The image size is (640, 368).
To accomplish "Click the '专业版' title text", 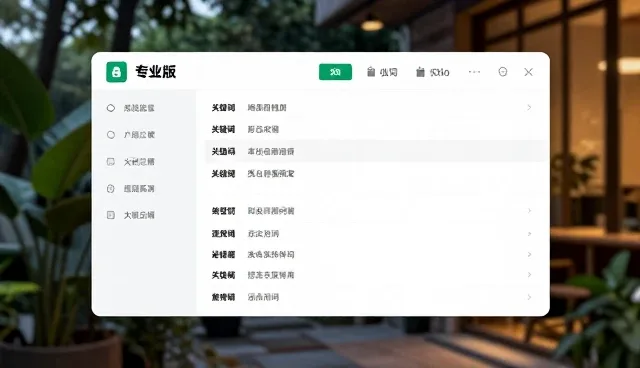I will 156,72.
